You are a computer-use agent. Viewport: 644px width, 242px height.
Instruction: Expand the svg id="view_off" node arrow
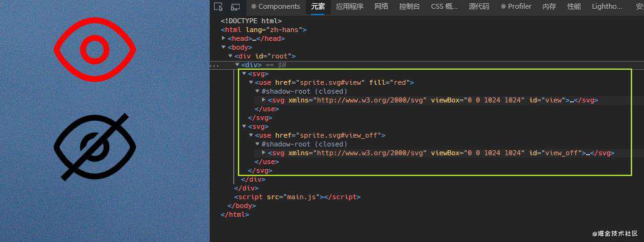click(264, 153)
